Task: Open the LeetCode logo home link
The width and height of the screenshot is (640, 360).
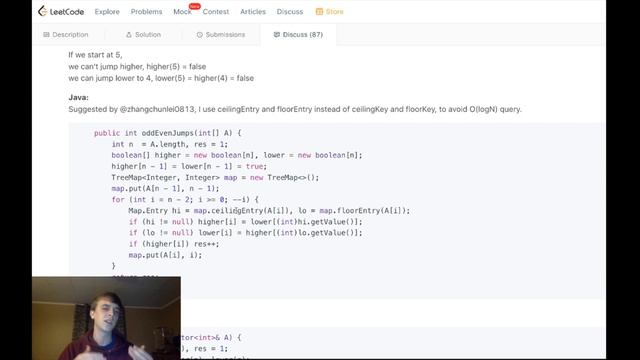Action: pos(61,11)
